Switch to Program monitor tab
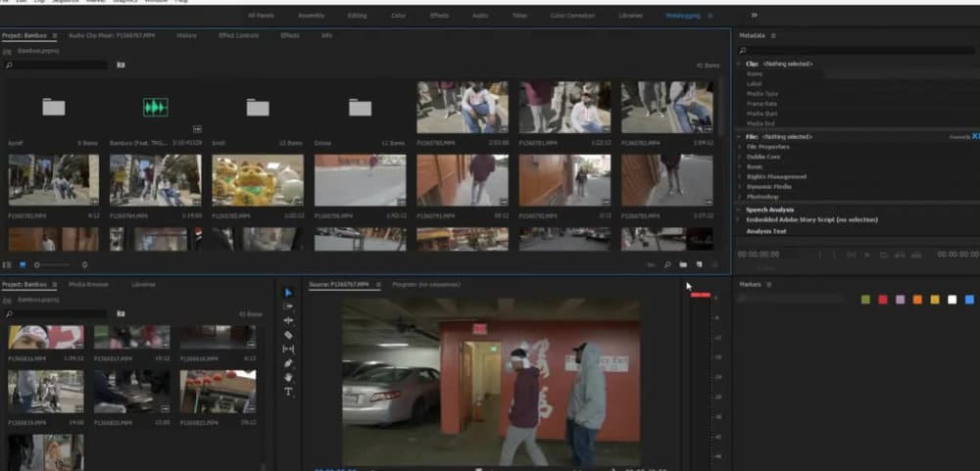The height and width of the screenshot is (471, 980). coord(426,284)
